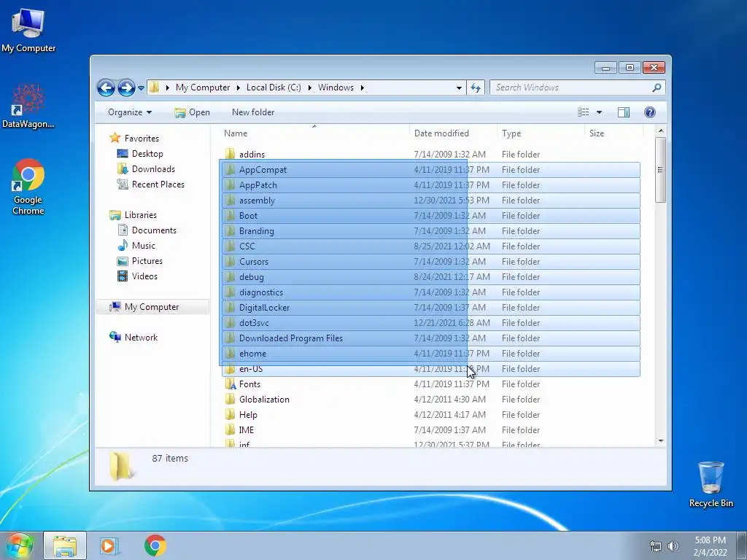This screenshot has width=747, height=560.
Task: Open the address bar history dropdown
Action: click(x=459, y=87)
